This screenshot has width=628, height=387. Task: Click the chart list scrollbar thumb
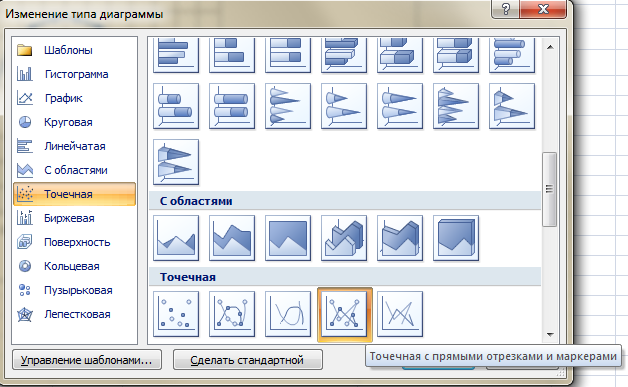pos(550,189)
